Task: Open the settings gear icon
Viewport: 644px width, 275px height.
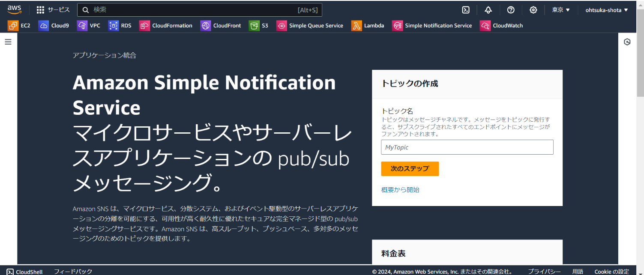Action: point(533,9)
